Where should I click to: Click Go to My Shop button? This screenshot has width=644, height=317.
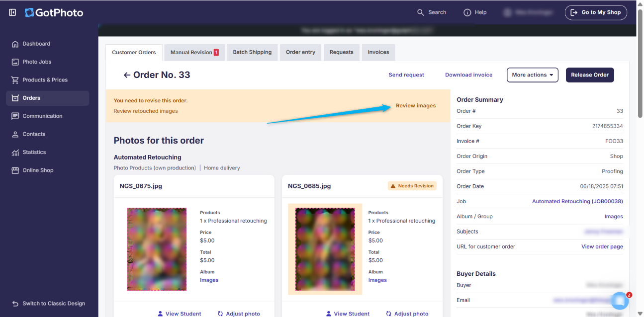(x=596, y=12)
